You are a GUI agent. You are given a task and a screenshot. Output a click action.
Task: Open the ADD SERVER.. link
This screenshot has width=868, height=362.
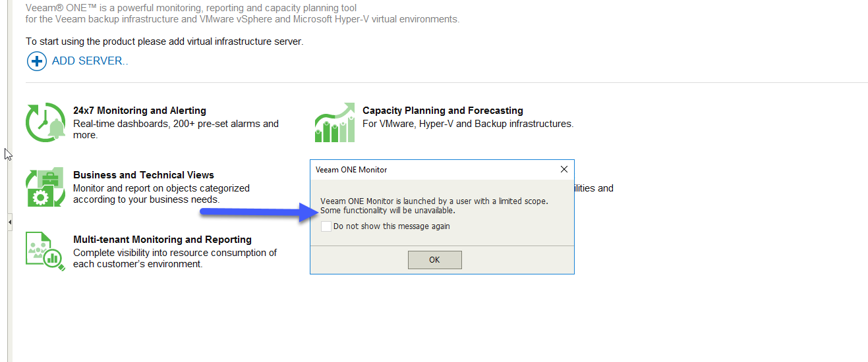click(90, 61)
